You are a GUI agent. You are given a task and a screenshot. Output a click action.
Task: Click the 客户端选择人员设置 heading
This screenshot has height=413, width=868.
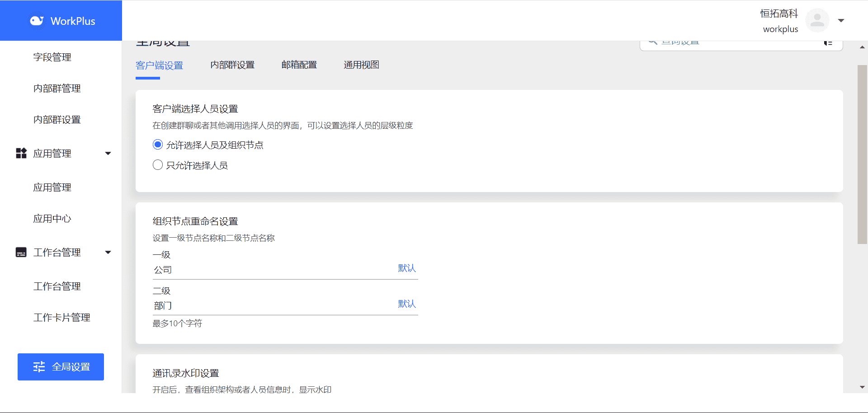[195, 109]
